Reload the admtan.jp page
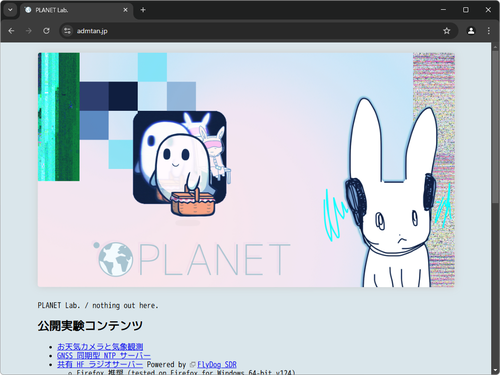Viewport: 500px width, 375px height. [46, 31]
